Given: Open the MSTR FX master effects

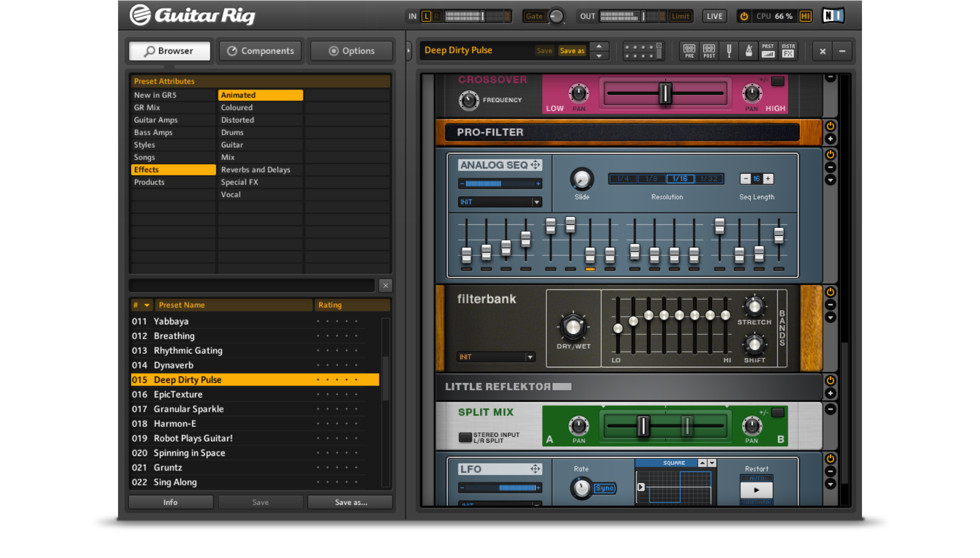Looking at the screenshot, I should coord(788,51).
